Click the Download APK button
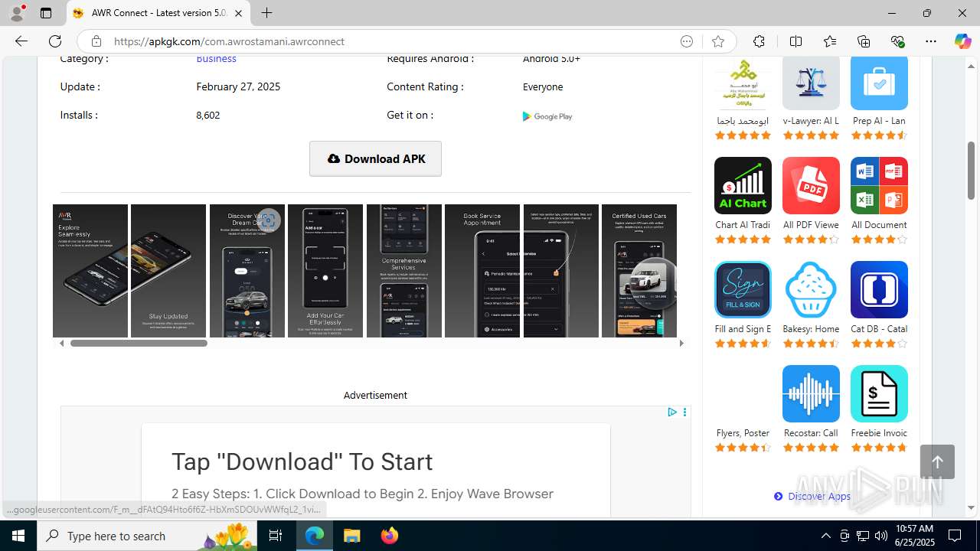The width and height of the screenshot is (980, 551). [375, 158]
